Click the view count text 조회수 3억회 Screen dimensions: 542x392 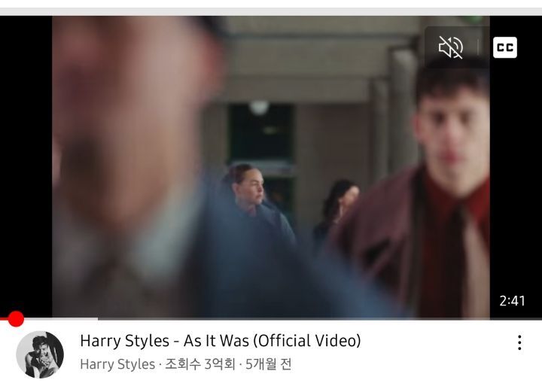(x=200, y=364)
